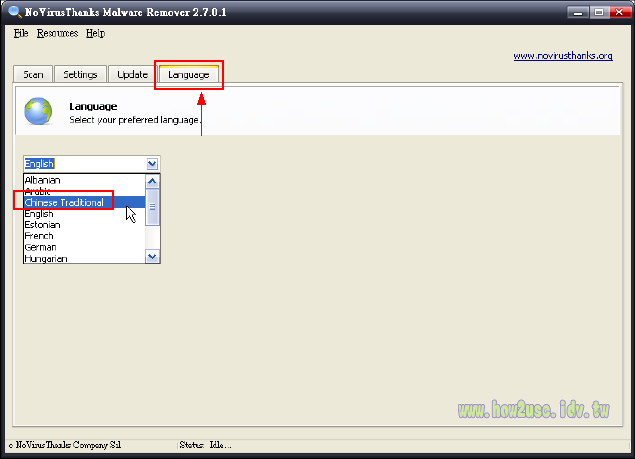Screen dimensions: 635x459
Task: Pick English from the dropdown list
Action: point(39,214)
